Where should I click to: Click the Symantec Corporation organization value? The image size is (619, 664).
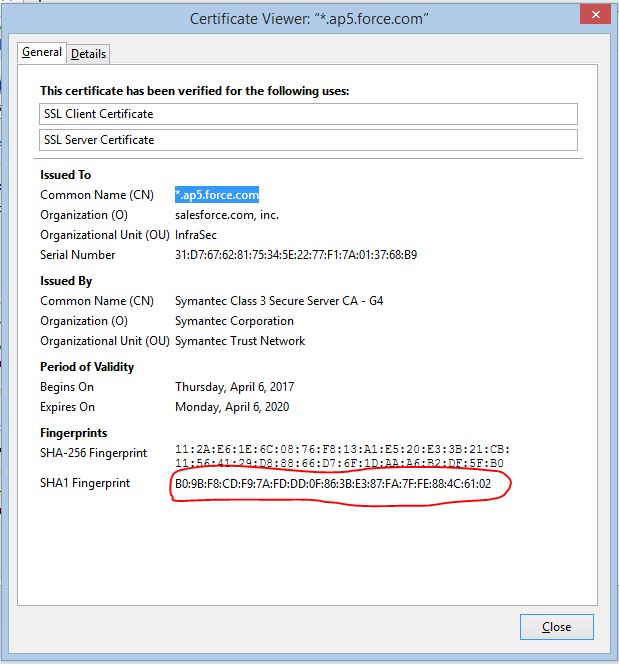pos(234,321)
